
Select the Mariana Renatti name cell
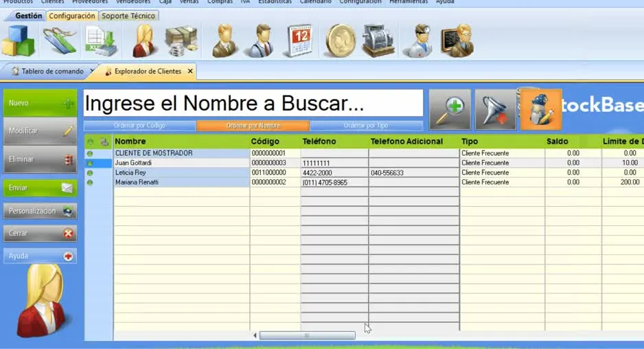tap(181, 183)
